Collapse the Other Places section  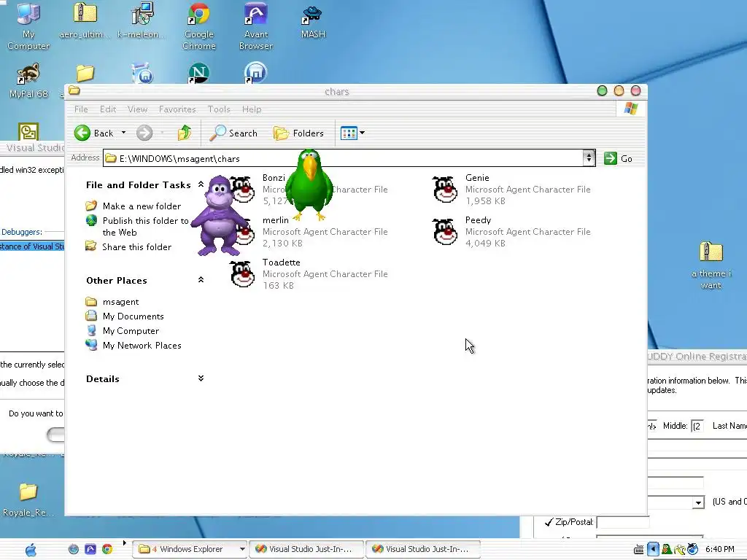(201, 279)
